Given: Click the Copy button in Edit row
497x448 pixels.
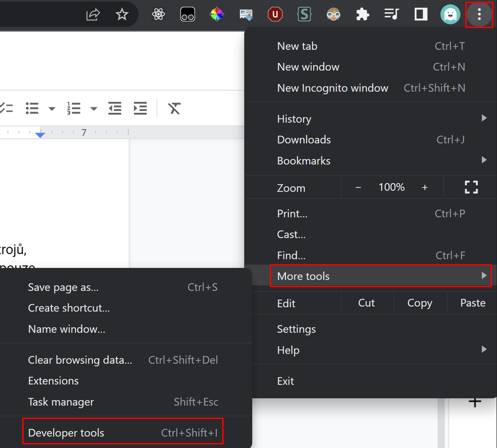Looking at the screenshot, I should [419, 303].
